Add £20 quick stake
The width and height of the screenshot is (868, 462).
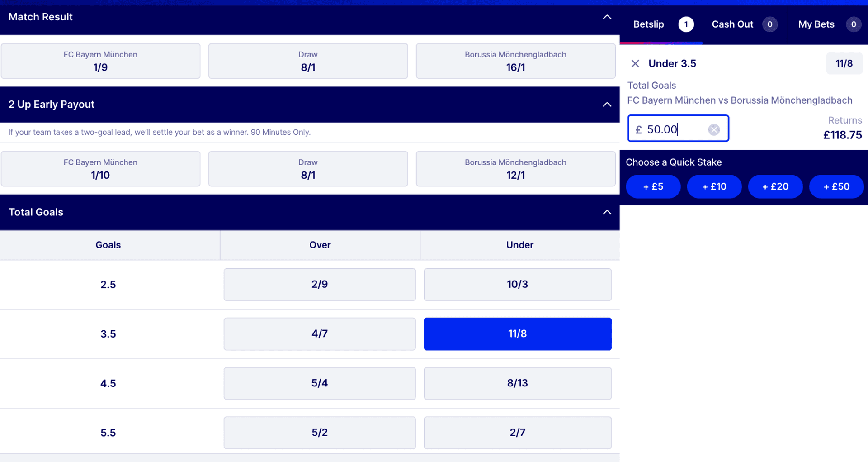[775, 186]
